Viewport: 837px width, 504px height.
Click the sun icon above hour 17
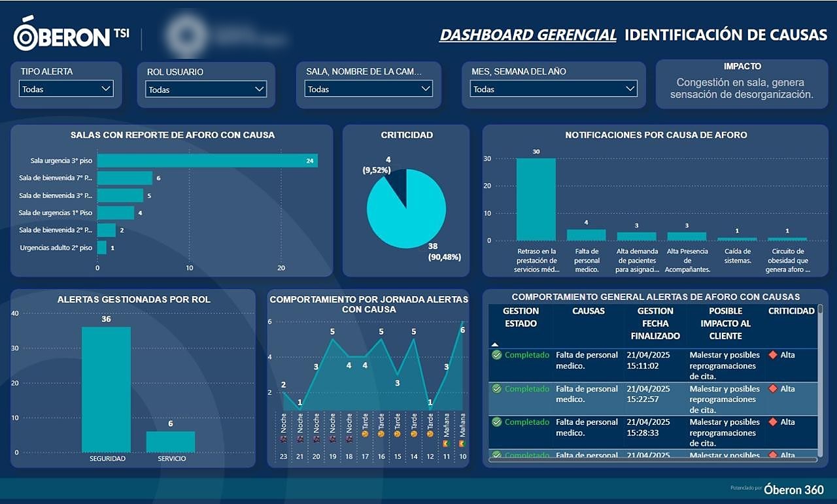(x=365, y=434)
